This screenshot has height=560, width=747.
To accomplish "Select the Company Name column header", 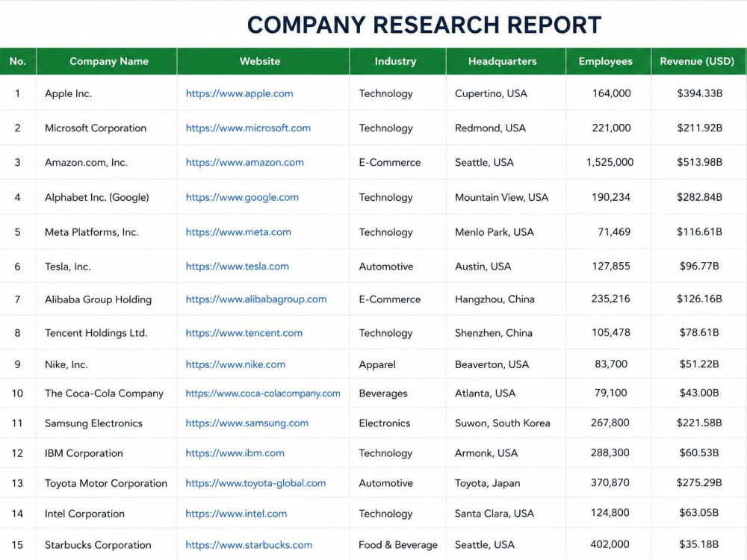I will pos(107,61).
